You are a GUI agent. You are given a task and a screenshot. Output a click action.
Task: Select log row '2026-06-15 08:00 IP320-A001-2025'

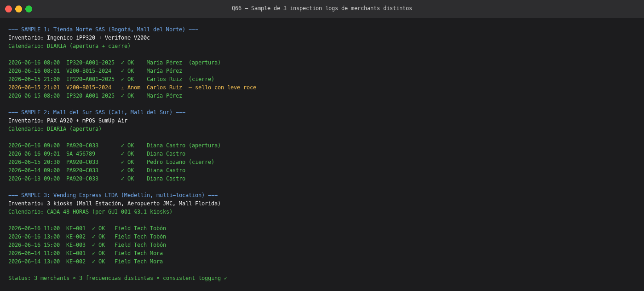(x=95, y=96)
